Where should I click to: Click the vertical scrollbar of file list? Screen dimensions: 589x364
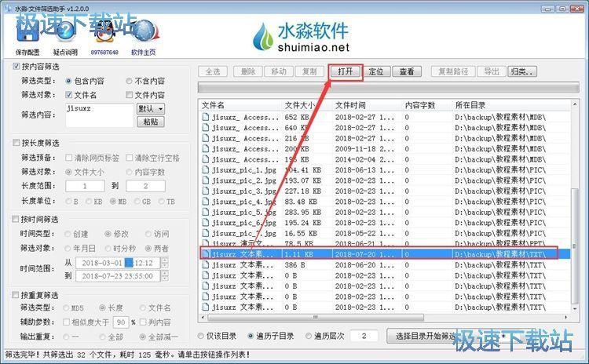(574, 246)
